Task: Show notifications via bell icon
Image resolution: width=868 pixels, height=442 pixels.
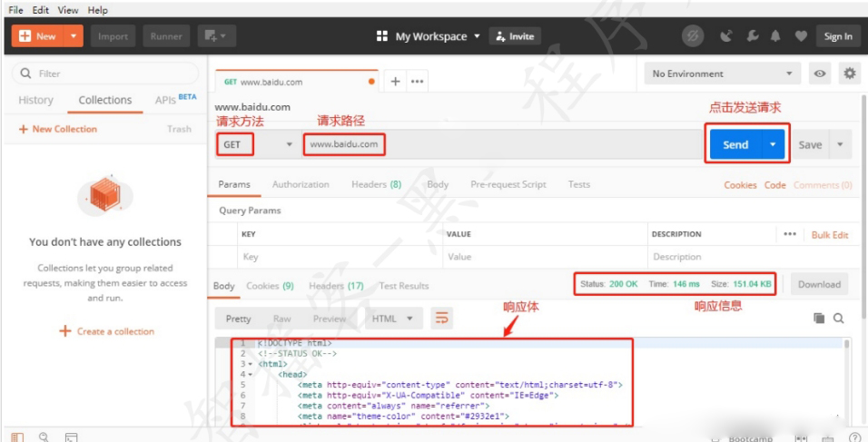Action: point(775,36)
